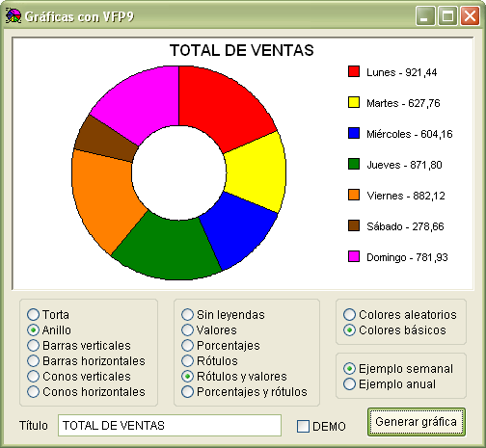The width and height of the screenshot is (486, 448).
Task: Choose Barras verticales chart type
Action: tap(79, 345)
